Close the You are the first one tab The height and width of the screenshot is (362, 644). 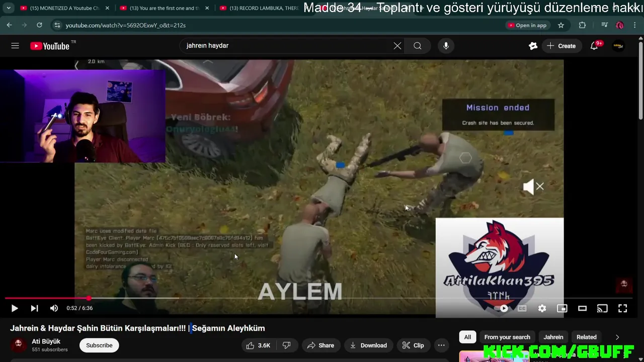click(207, 8)
